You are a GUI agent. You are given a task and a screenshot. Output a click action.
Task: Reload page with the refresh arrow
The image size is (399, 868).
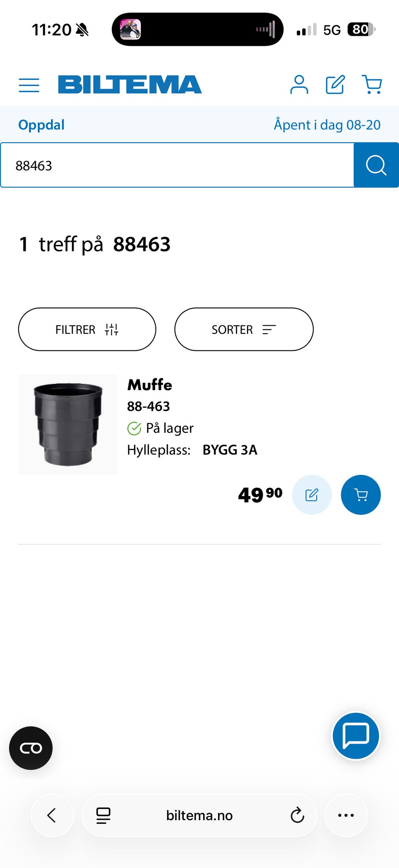[x=297, y=815]
